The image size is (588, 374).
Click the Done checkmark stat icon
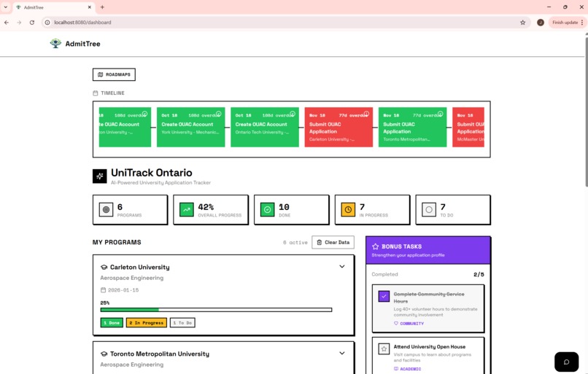[268, 210]
